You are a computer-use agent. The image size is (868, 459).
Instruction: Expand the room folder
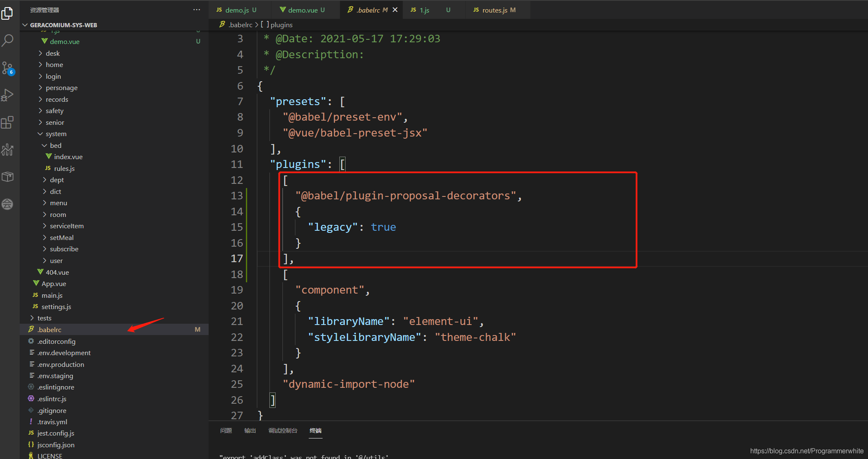(x=114, y=214)
